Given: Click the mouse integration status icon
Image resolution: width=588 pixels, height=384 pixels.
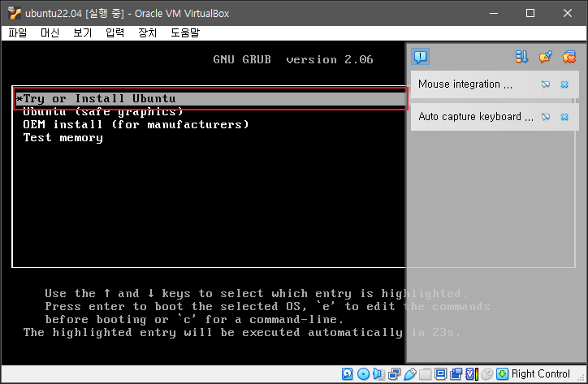Looking at the screenshot, I should (487, 374).
